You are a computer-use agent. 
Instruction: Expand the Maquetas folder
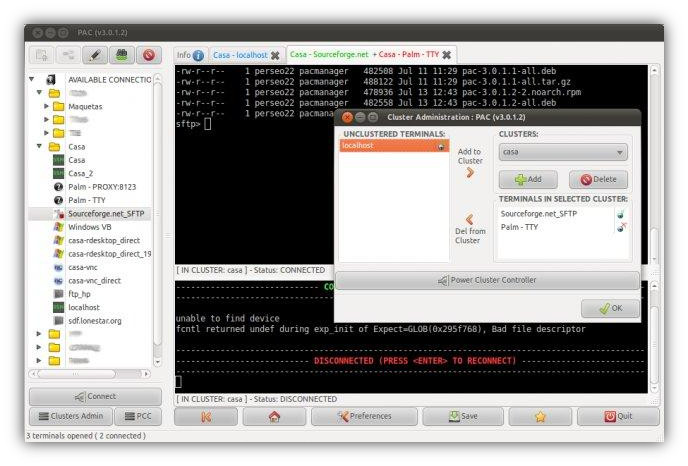[x=46, y=106]
